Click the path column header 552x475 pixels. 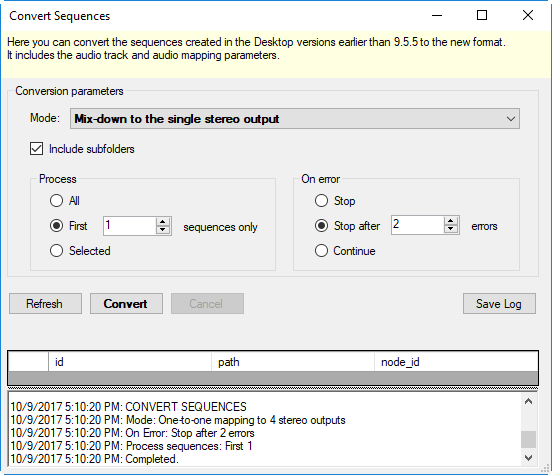[x=293, y=362]
